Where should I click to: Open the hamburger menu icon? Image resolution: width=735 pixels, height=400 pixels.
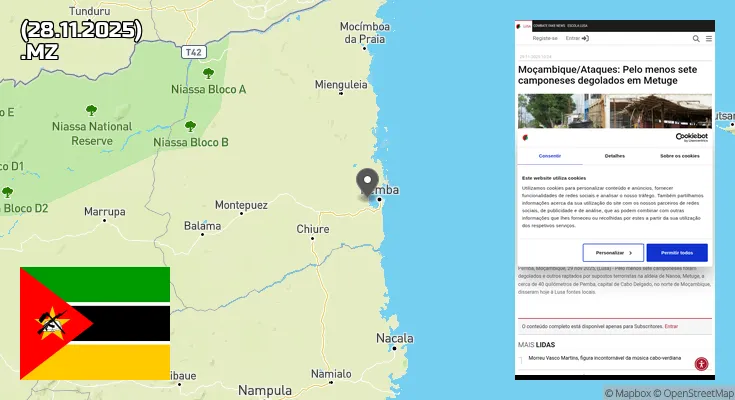pyautogui.click(x=709, y=38)
